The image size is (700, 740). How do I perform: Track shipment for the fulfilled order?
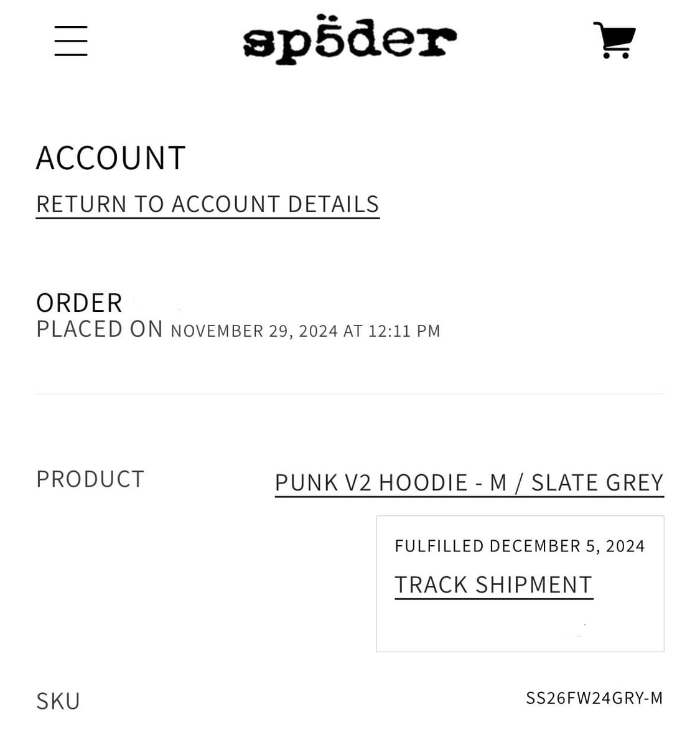click(493, 585)
